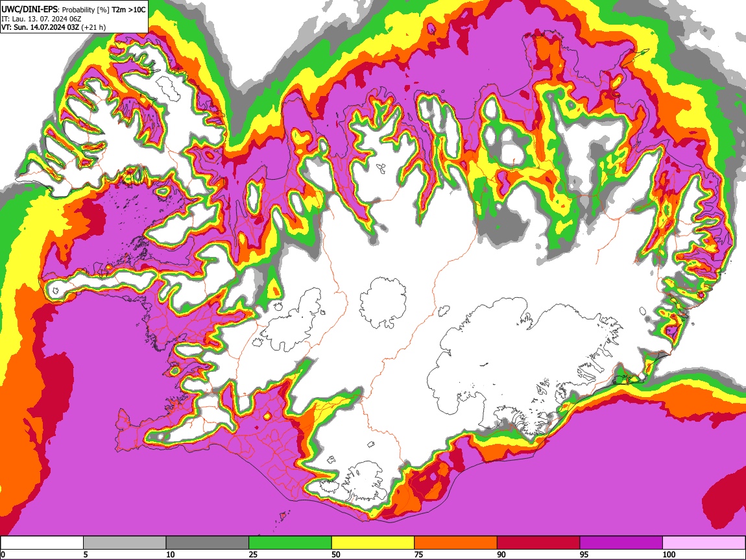Viewport: 746px width, 560px height.
Task: Click the valid time 'Sun. 14.07.2024 03Z'
Action: [46, 27]
